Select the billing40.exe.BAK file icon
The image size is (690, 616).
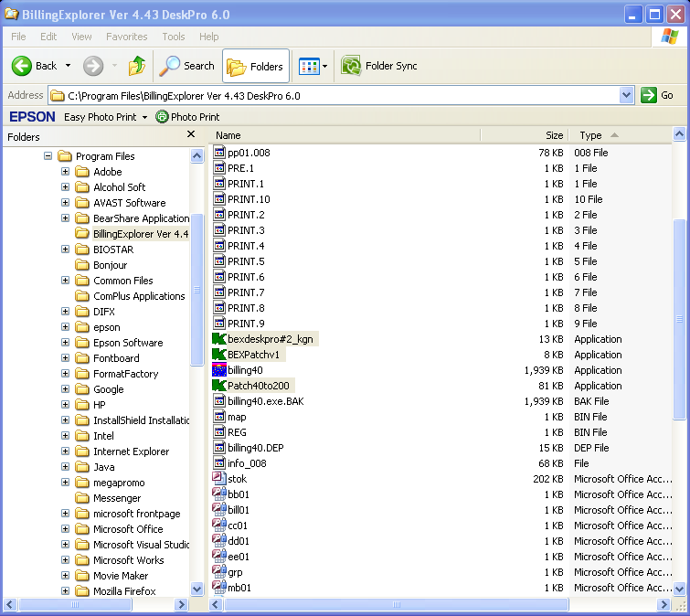pos(219,401)
